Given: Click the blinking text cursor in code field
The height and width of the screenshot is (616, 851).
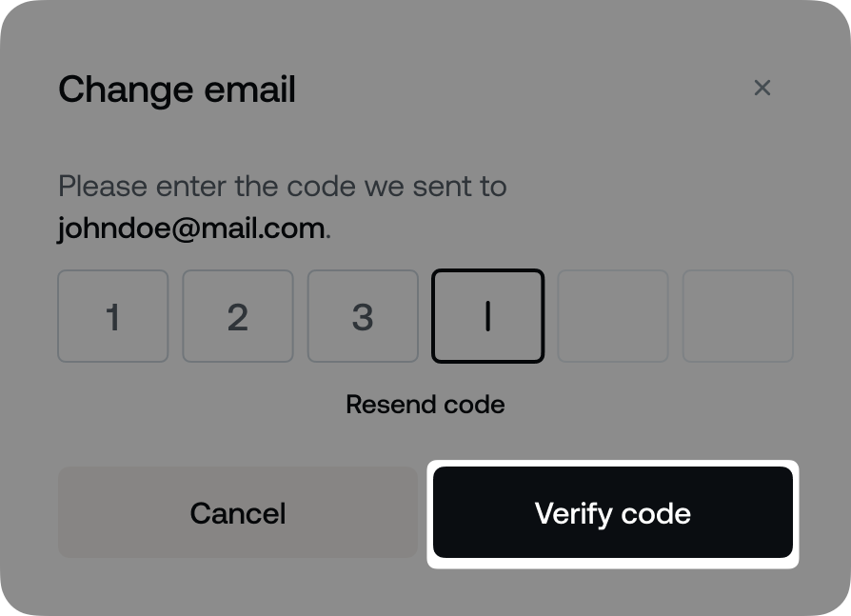Looking at the screenshot, I should [487, 317].
